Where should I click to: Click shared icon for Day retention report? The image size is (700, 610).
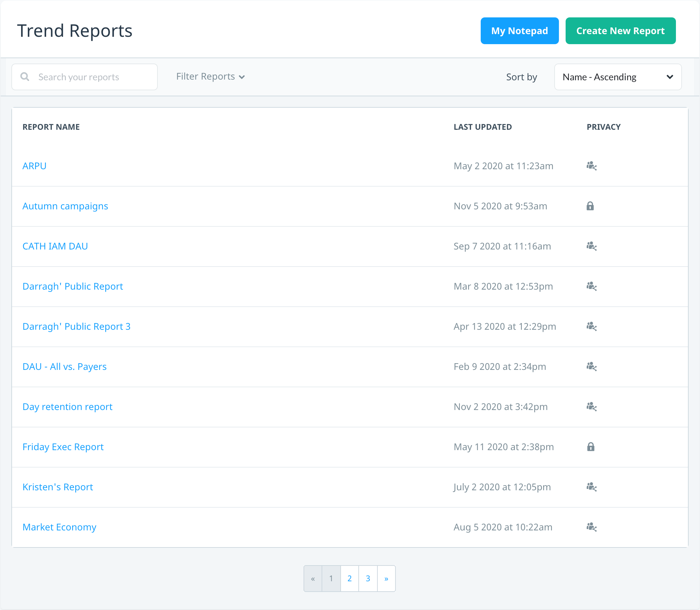click(591, 407)
